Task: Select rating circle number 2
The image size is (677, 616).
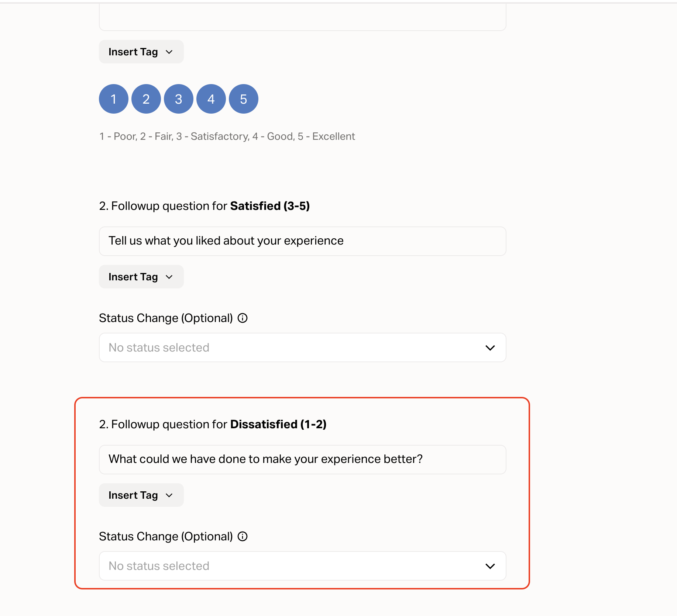Action: pos(146,99)
